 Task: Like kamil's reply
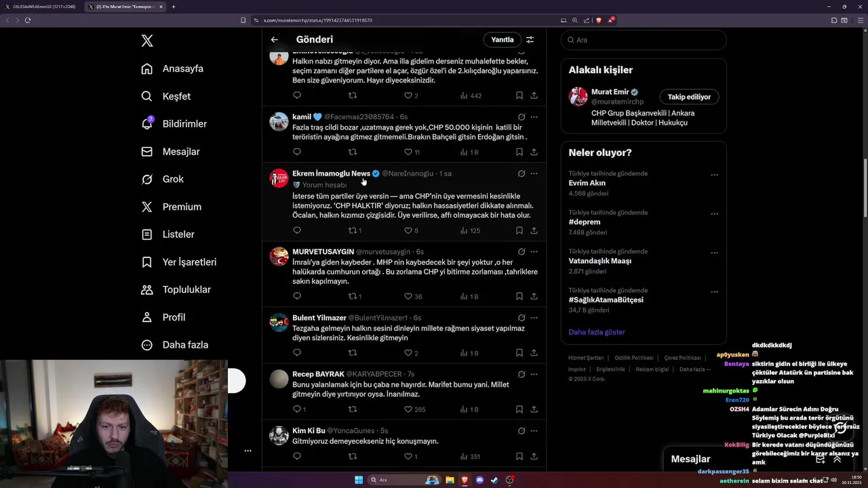(408, 152)
